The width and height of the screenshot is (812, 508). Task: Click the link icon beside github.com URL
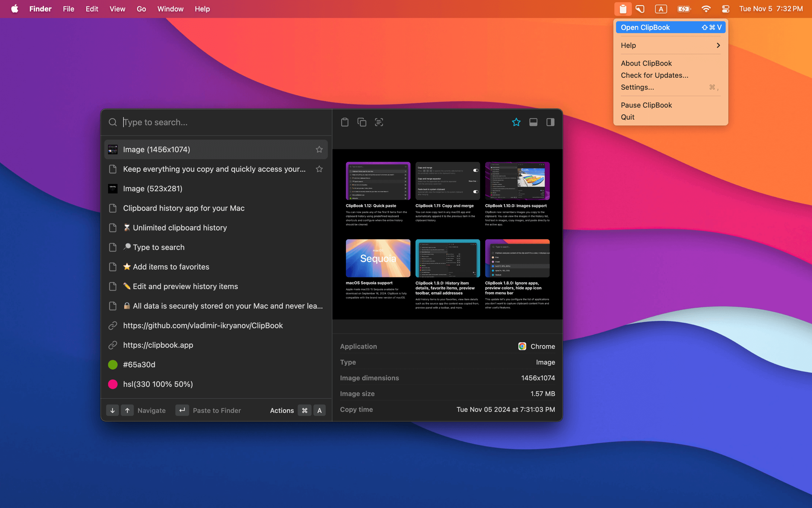pos(113,325)
